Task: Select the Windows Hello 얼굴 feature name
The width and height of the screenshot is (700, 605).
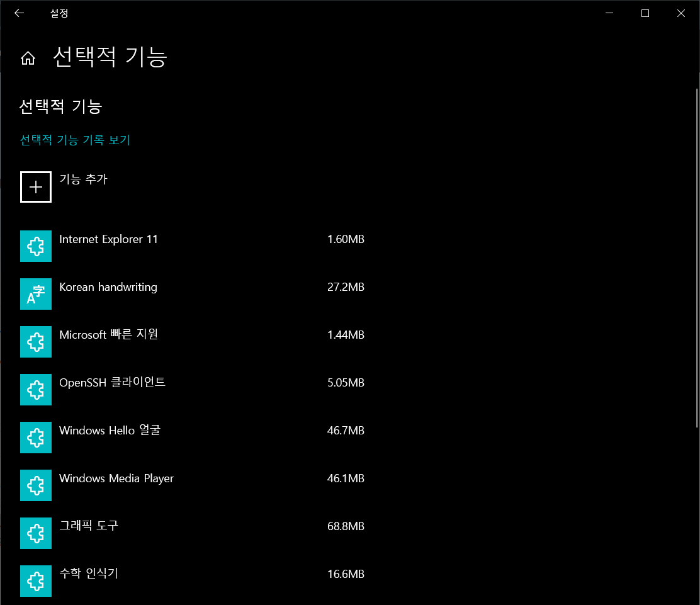Action: pyautogui.click(x=110, y=430)
